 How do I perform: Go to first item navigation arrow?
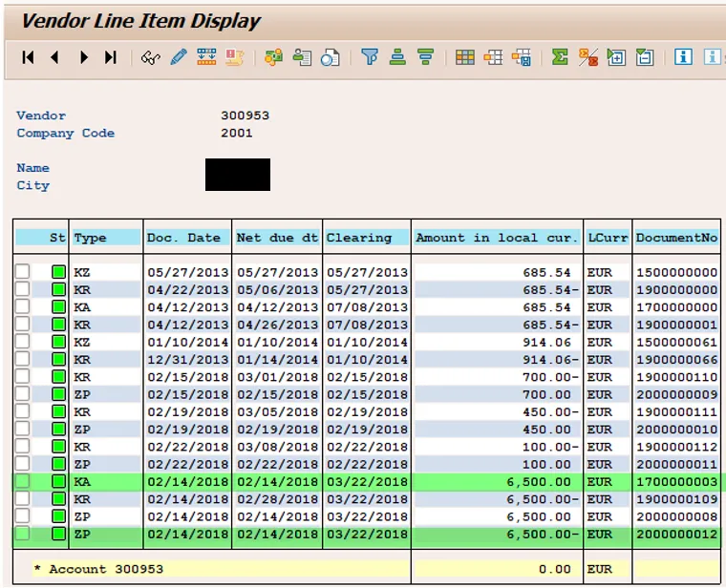pyautogui.click(x=28, y=57)
